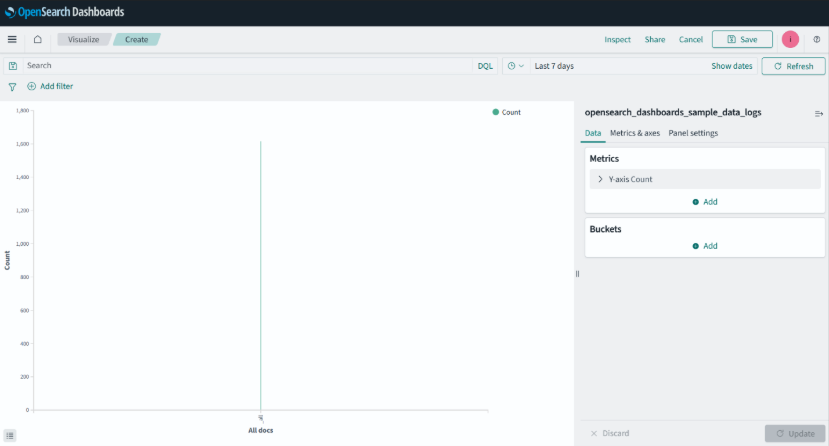Open the saved queries icon
Image resolution: width=829 pixels, height=446 pixels.
click(x=13, y=66)
